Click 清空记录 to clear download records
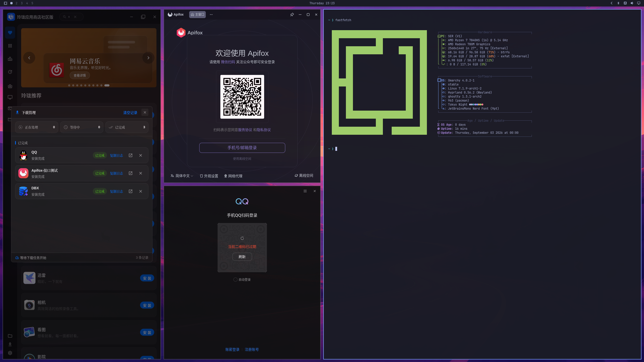The height and width of the screenshot is (362, 644). pos(130,113)
